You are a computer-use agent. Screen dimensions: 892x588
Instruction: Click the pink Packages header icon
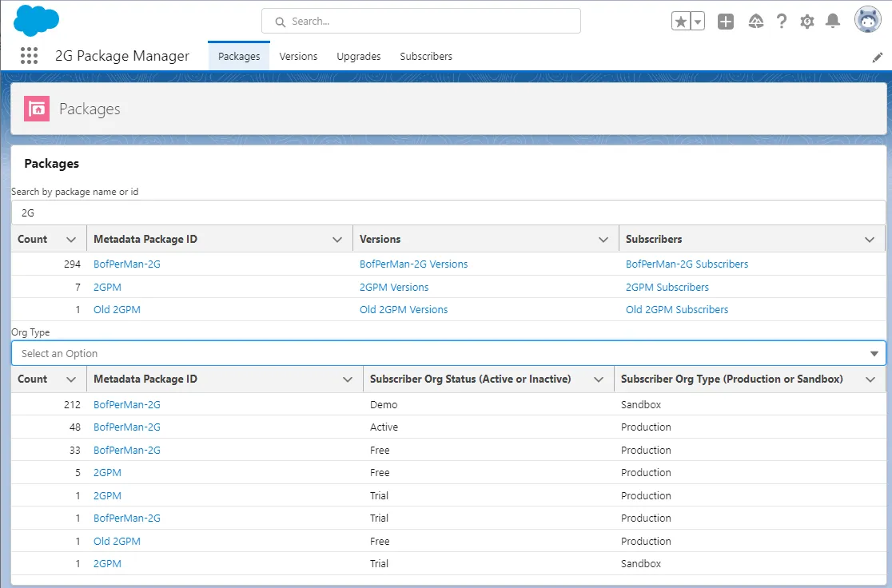tap(37, 109)
